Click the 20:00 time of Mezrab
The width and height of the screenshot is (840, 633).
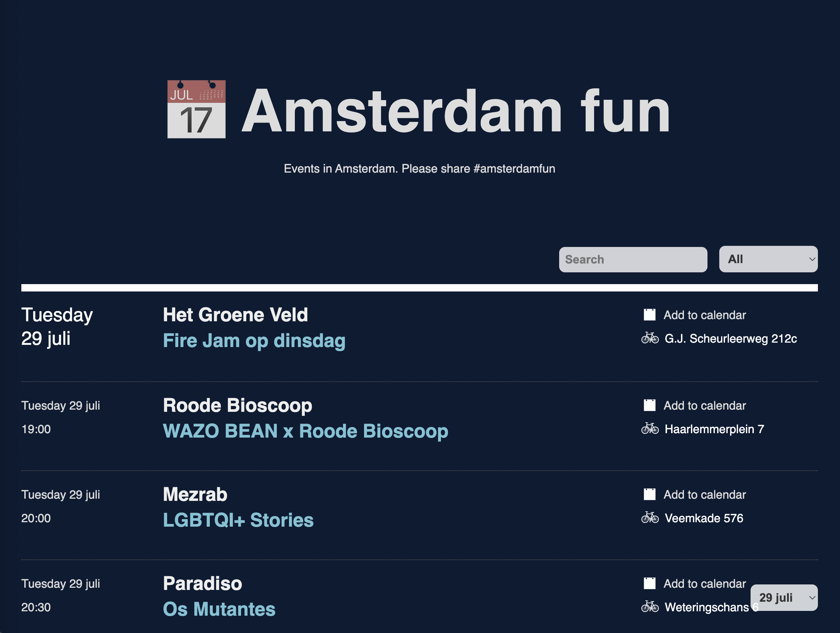(x=36, y=518)
